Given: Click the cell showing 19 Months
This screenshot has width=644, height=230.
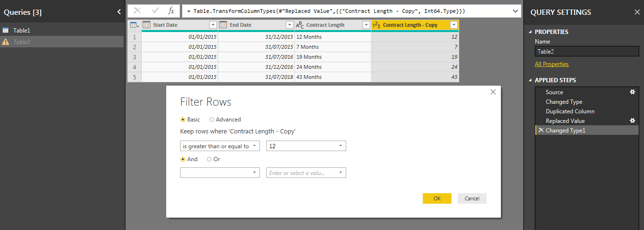Looking at the screenshot, I should pos(333,57).
